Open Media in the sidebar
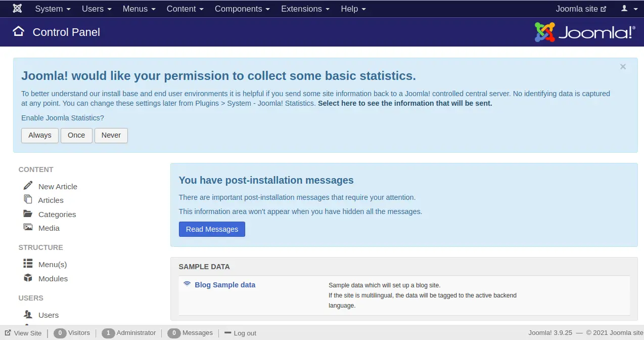The width and height of the screenshot is (644, 340). coord(49,228)
